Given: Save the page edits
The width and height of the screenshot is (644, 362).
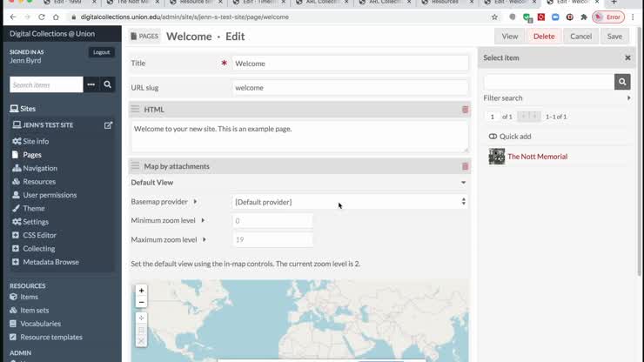Looking at the screenshot, I should coord(614,37).
